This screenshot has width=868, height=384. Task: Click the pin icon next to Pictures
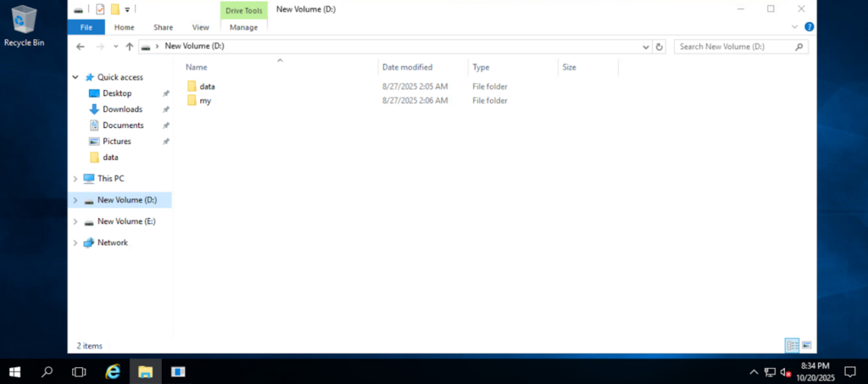pyautogui.click(x=165, y=142)
